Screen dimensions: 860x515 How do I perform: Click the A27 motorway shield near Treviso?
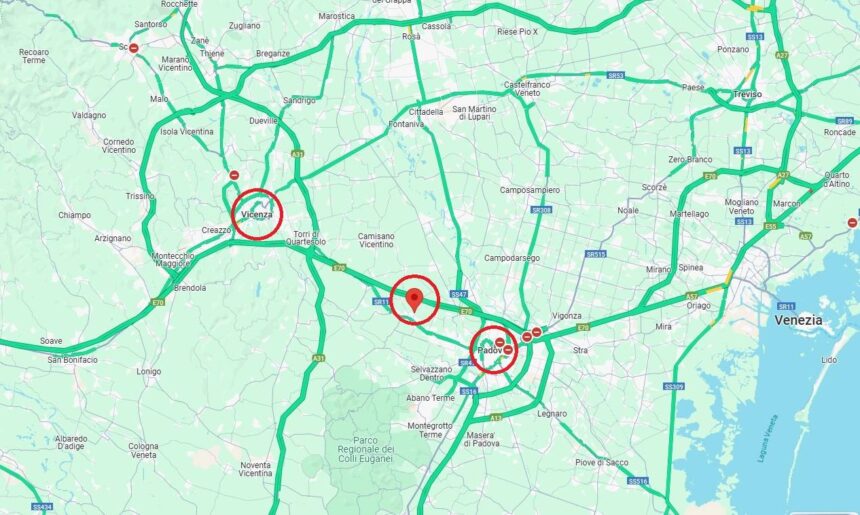[782, 55]
